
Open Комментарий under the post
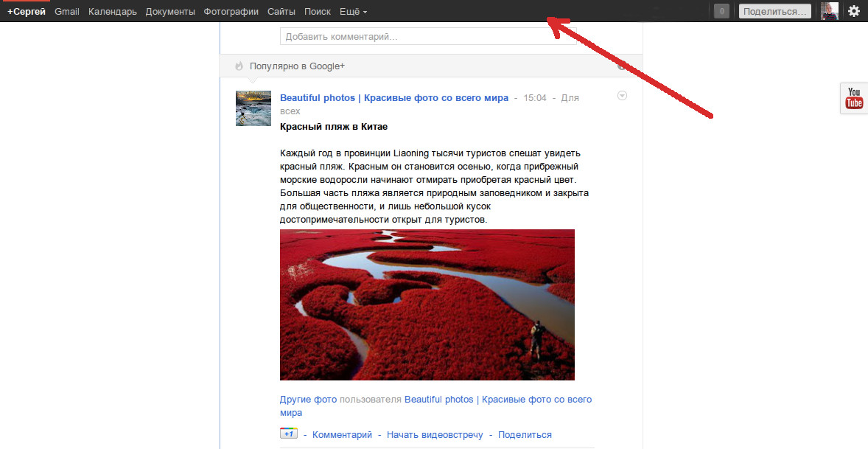click(x=340, y=434)
